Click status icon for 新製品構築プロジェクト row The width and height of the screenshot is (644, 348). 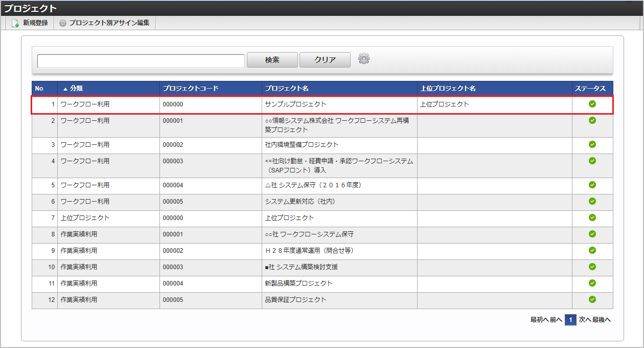point(592,283)
